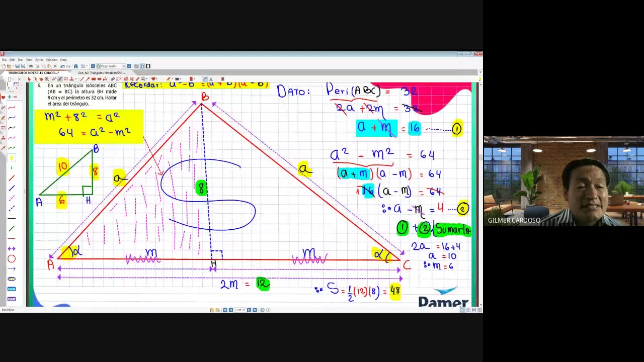
Task: Click the Cut scissors icon
Action: click(x=38, y=66)
